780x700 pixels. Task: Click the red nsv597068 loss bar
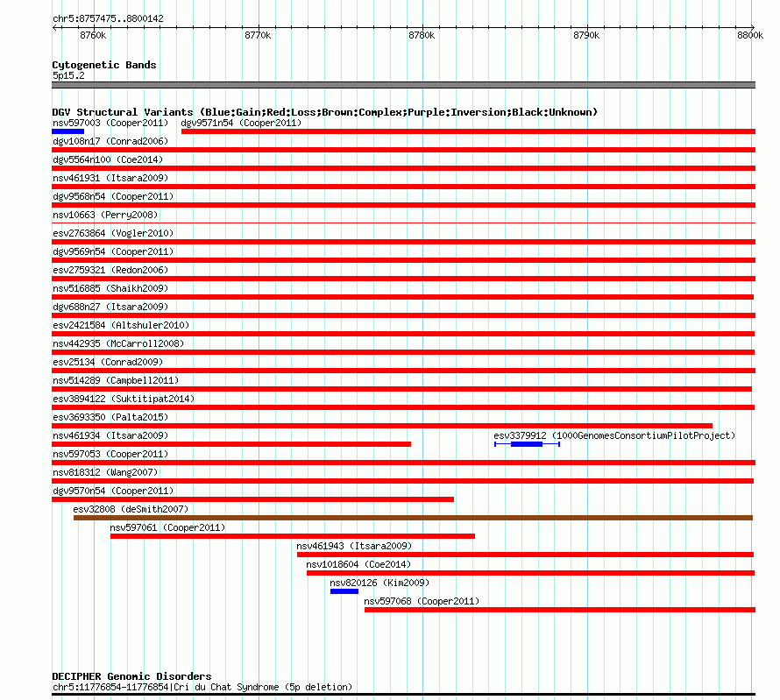coord(560,610)
